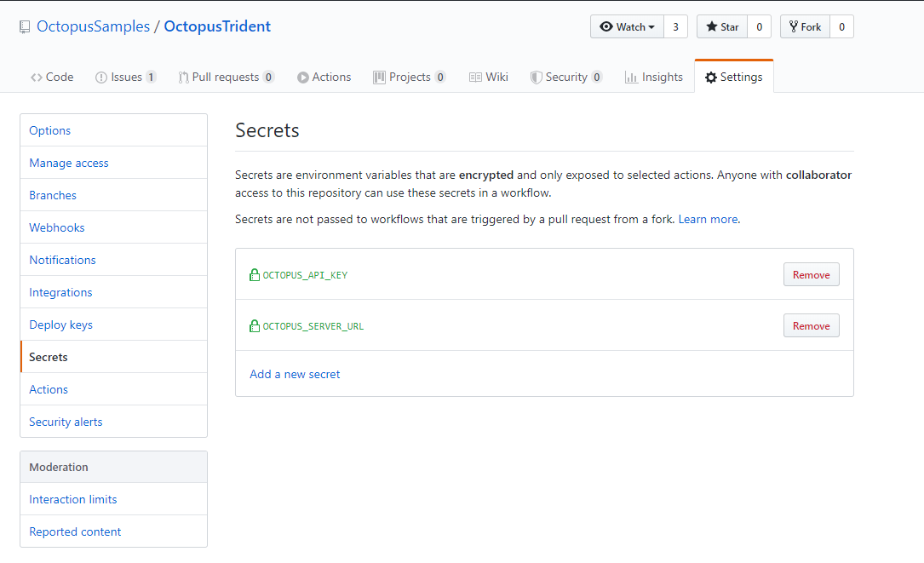Switch to the Code tab
Screen dimensions: 924x563
point(52,77)
